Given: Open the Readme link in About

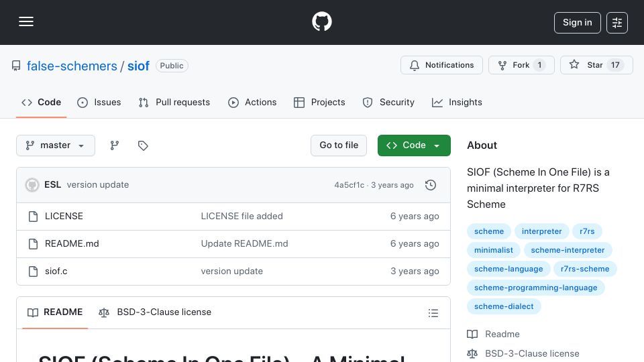Looking at the screenshot, I should (x=493, y=335).
